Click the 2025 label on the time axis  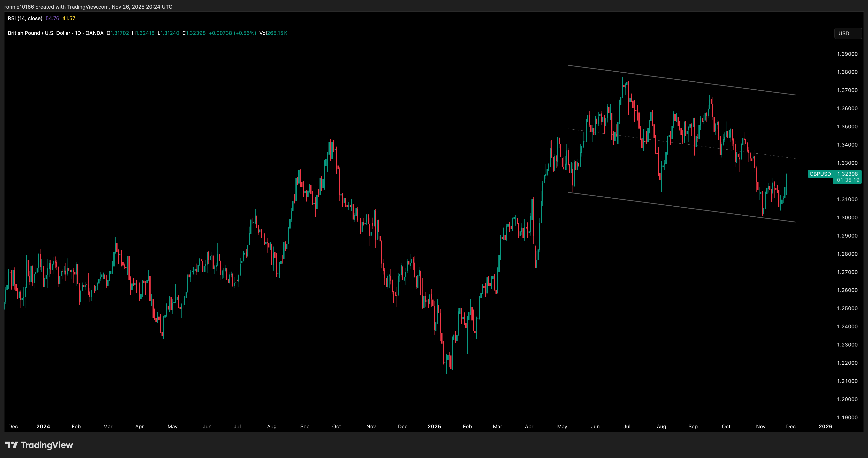pos(434,426)
